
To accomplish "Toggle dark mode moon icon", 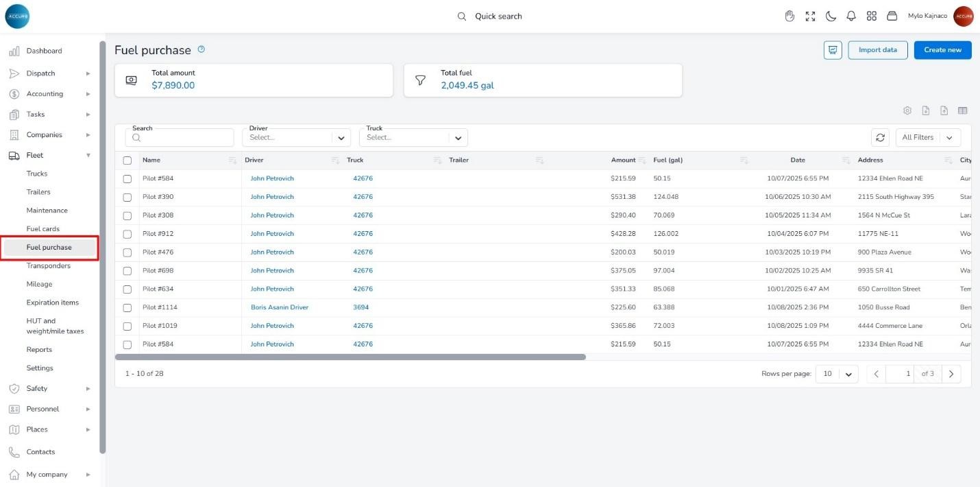I will (831, 16).
